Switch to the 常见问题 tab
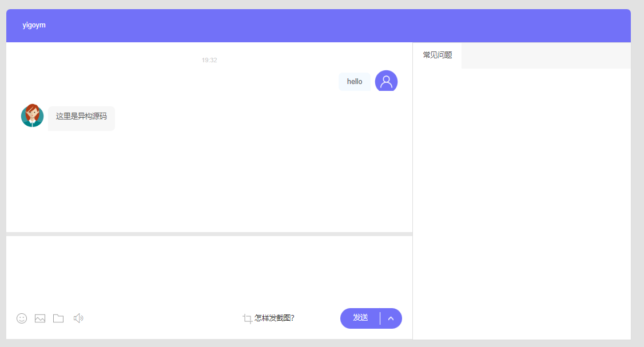 point(438,55)
